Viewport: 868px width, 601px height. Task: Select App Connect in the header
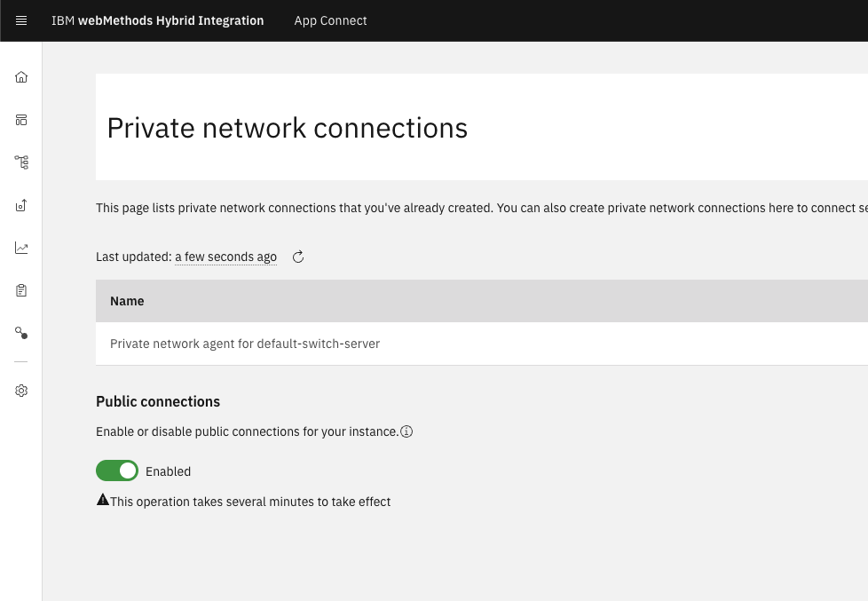coord(330,20)
